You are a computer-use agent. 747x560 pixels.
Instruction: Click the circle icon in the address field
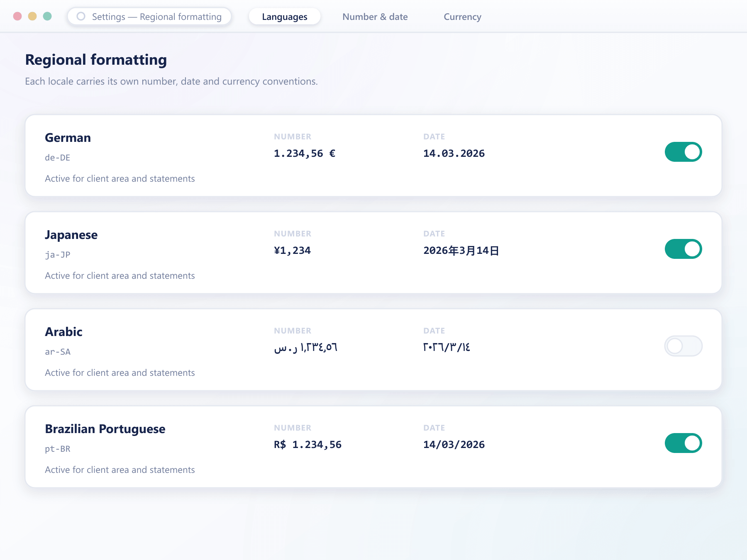click(81, 16)
